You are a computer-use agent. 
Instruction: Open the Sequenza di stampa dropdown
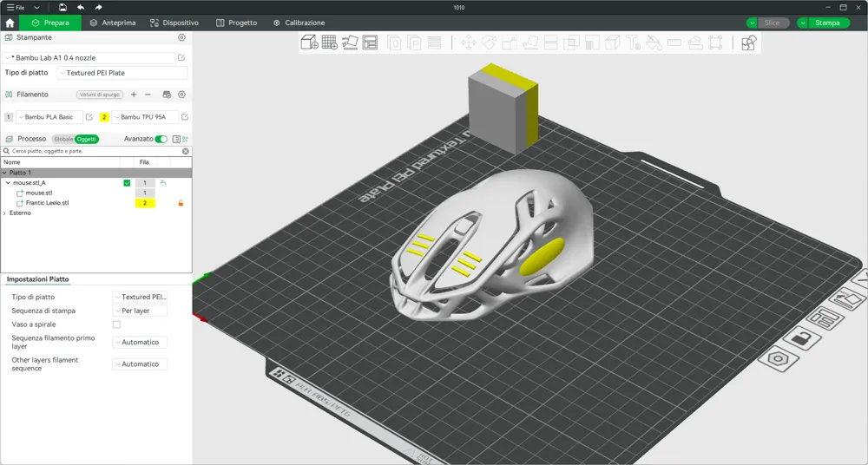coord(139,311)
